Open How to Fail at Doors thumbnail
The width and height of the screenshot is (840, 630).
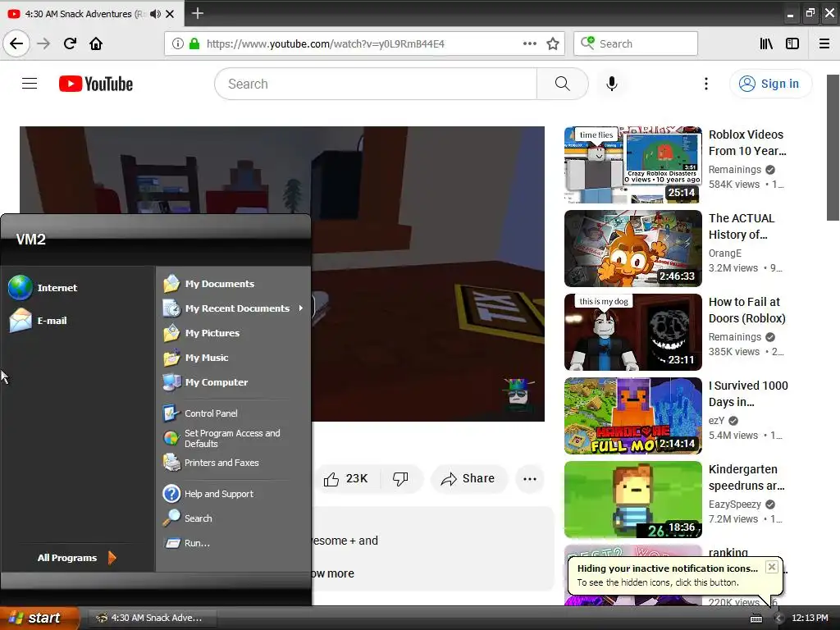tap(632, 332)
